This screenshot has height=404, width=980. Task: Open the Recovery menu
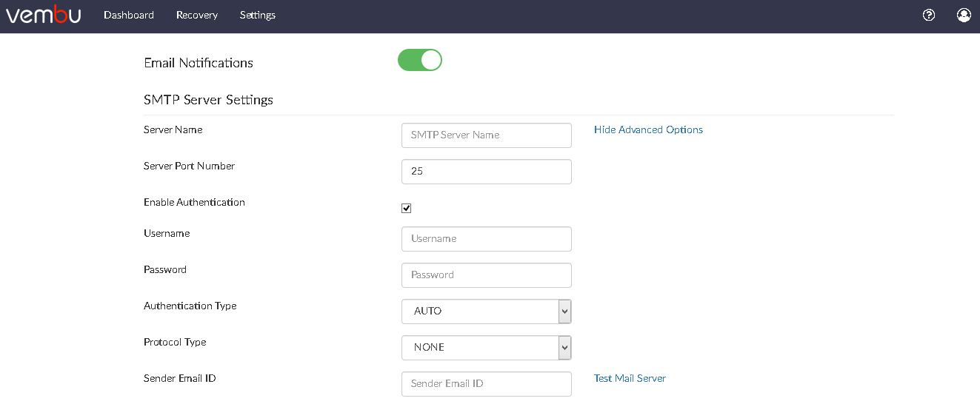click(x=197, y=15)
